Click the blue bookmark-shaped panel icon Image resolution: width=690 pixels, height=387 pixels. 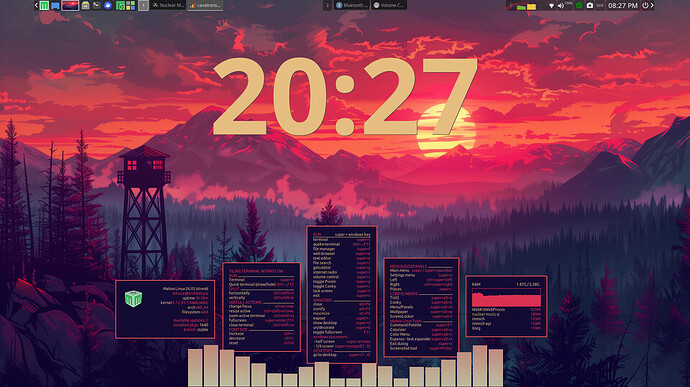point(55,6)
